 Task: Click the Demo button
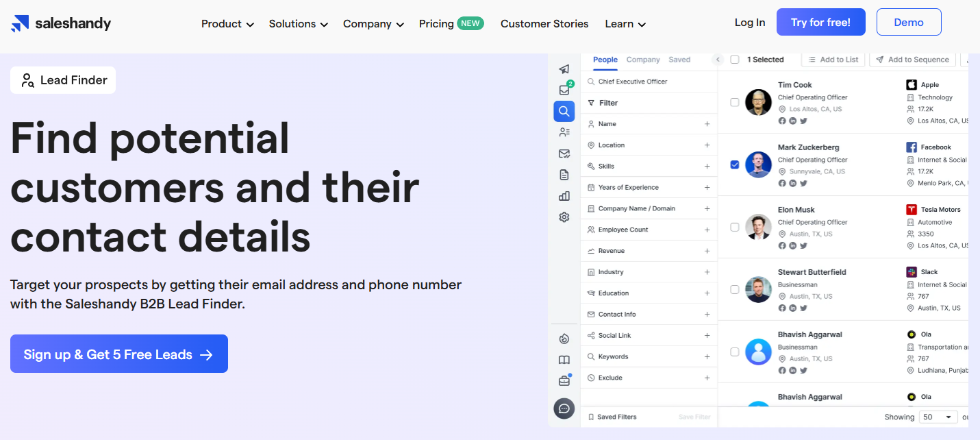[x=909, y=22]
